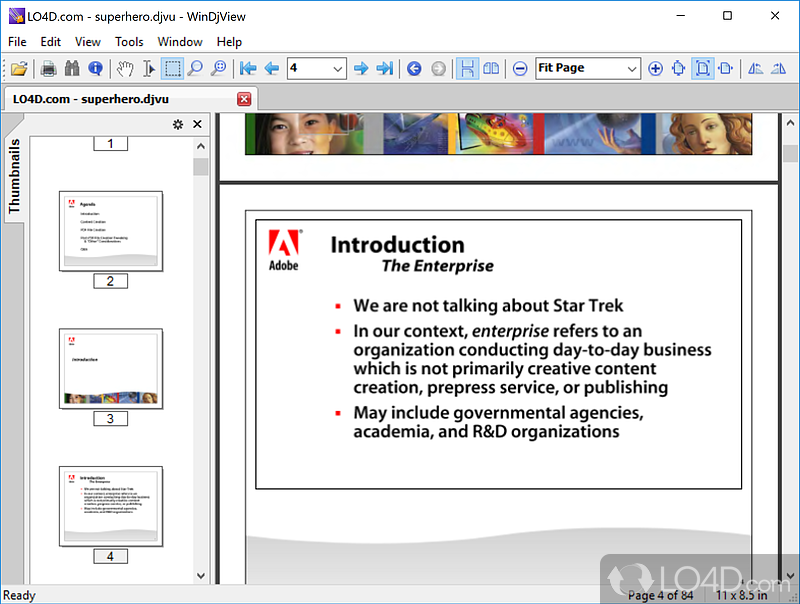Open the Tools menu
800x604 pixels.
coord(129,42)
